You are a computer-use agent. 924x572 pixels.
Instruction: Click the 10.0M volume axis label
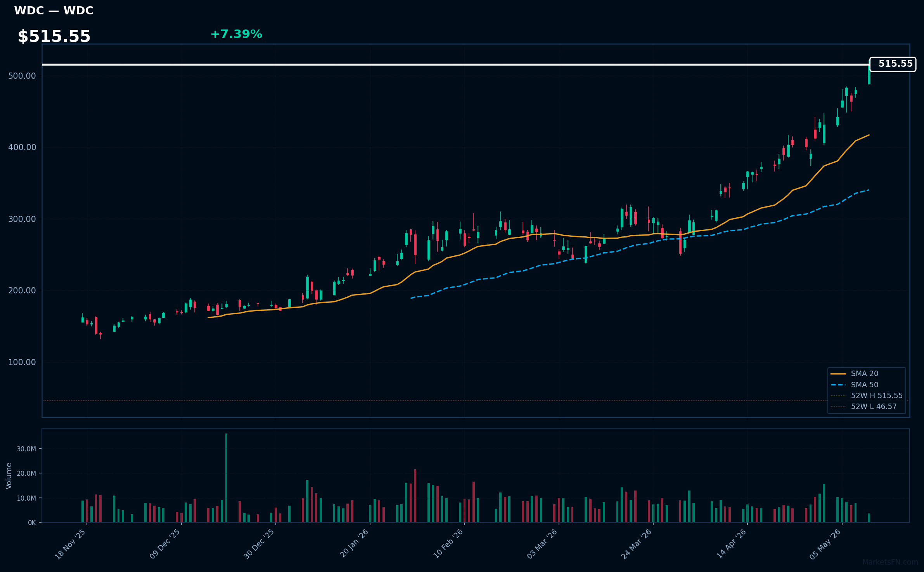click(x=26, y=498)
